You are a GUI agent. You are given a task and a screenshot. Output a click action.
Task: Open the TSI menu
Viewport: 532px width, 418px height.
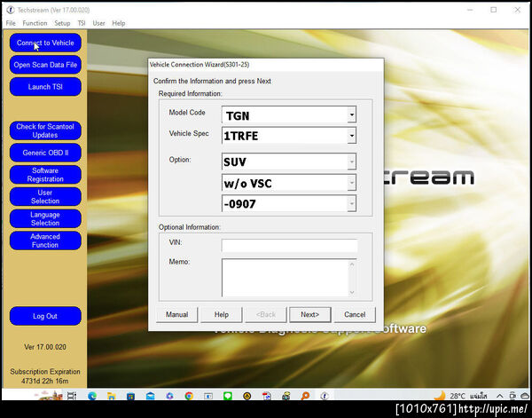tap(82, 23)
